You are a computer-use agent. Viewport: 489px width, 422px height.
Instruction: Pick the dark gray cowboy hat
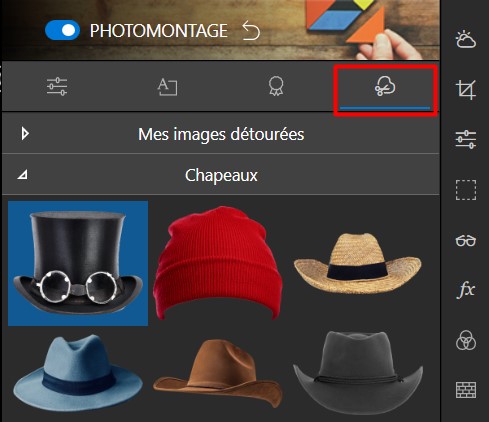(x=358, y=373)
